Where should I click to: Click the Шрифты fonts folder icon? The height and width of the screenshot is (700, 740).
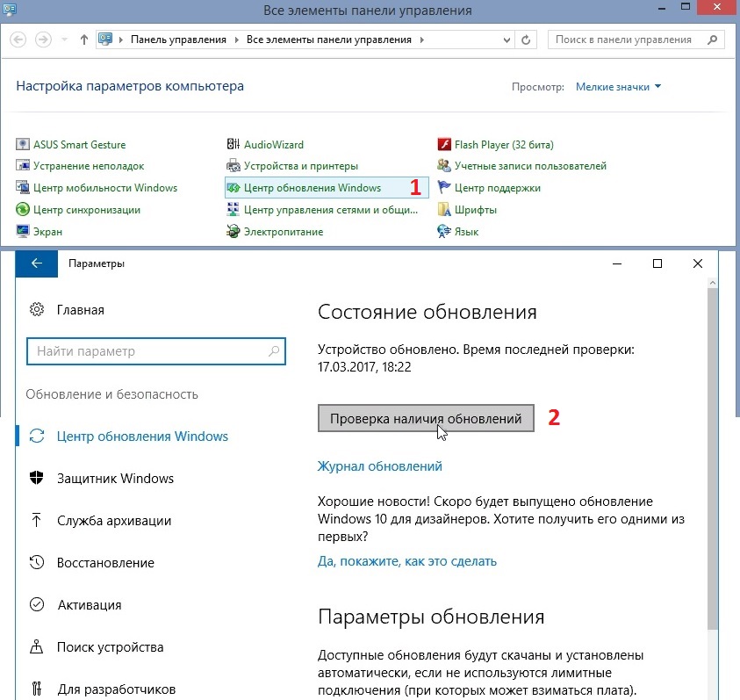pos(444,209)
